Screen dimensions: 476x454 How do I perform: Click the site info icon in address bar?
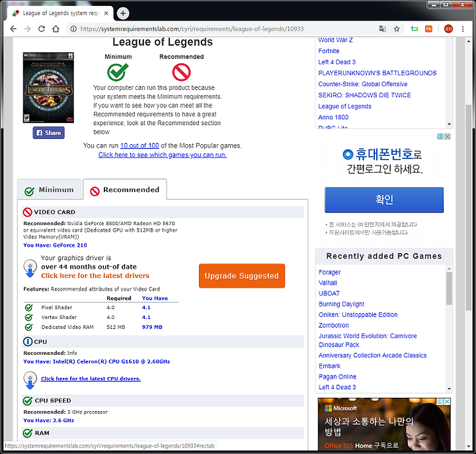[x=73, y=29]
